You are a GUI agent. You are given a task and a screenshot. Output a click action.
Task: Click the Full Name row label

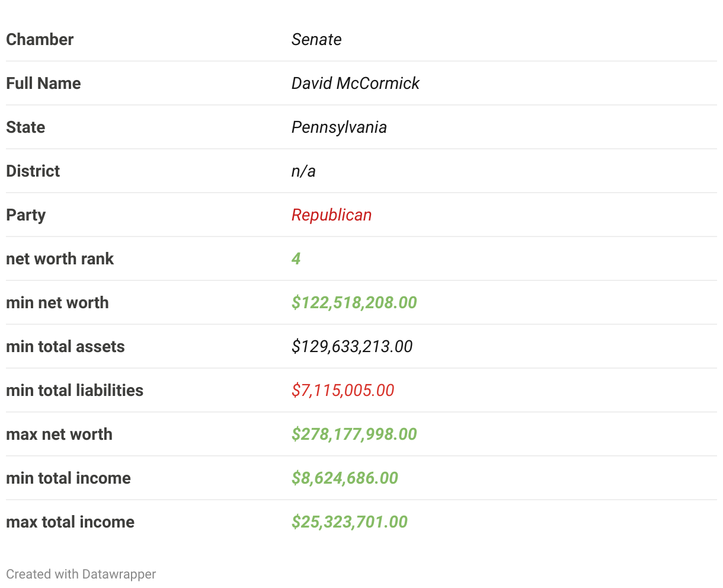43,83
